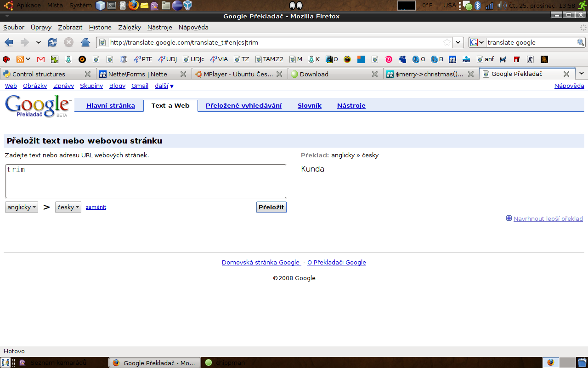Open the PF red bookmark icon

point(517,59)
